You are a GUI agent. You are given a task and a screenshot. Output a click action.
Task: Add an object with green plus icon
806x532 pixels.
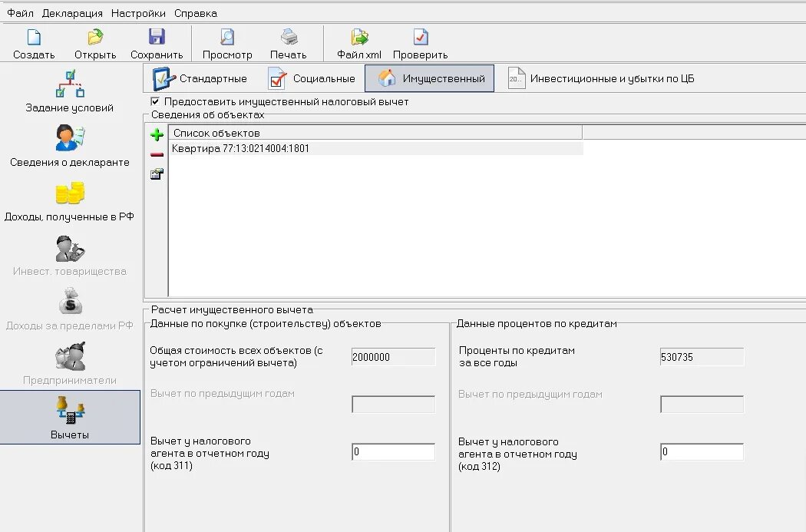coord(157,134)
